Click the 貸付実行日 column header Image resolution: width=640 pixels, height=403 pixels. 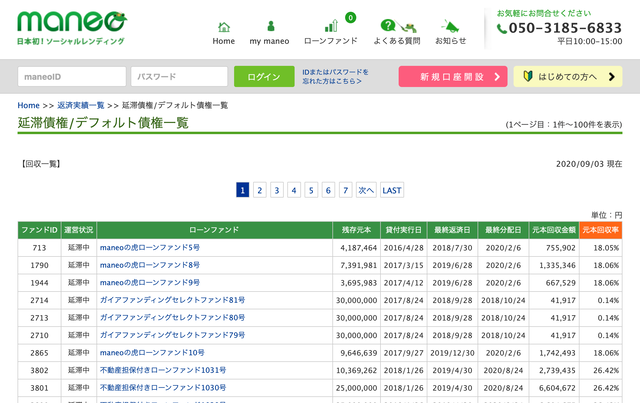pyautogui.click(x=404, y=230)
